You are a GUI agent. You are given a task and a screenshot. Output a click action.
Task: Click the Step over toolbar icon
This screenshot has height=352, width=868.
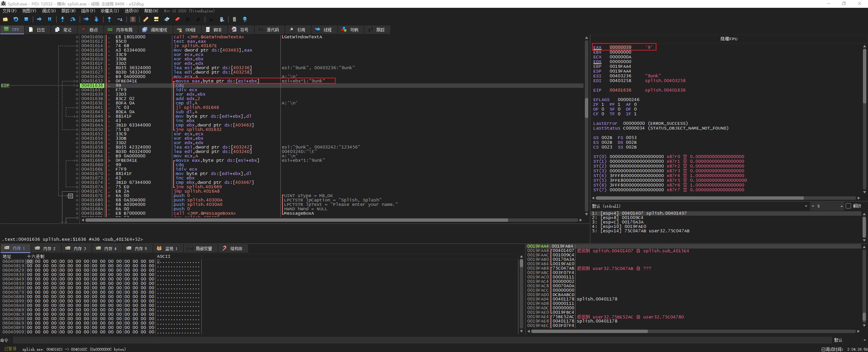tap(73, 19)
